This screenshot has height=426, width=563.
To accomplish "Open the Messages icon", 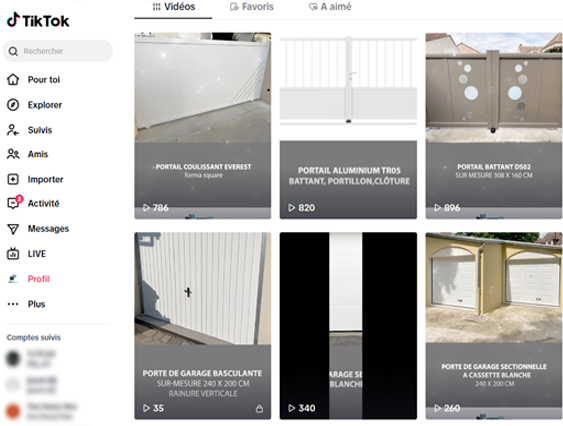I will point(13,229).
